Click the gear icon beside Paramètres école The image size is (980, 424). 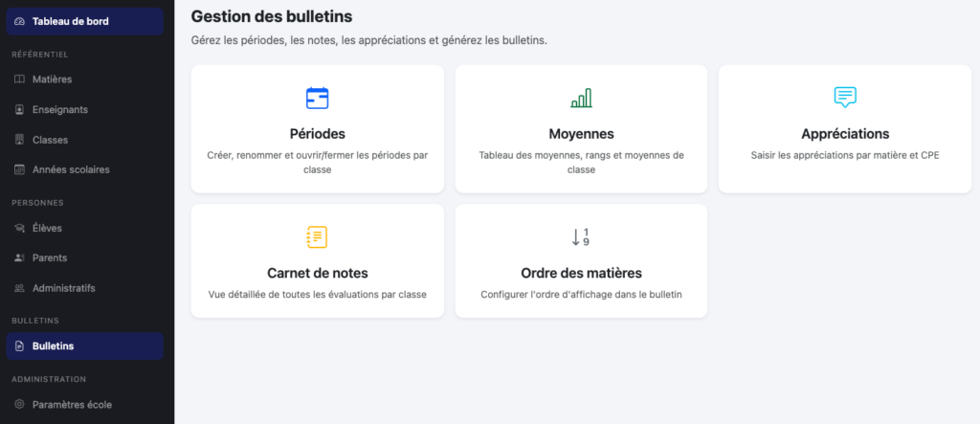20,405
